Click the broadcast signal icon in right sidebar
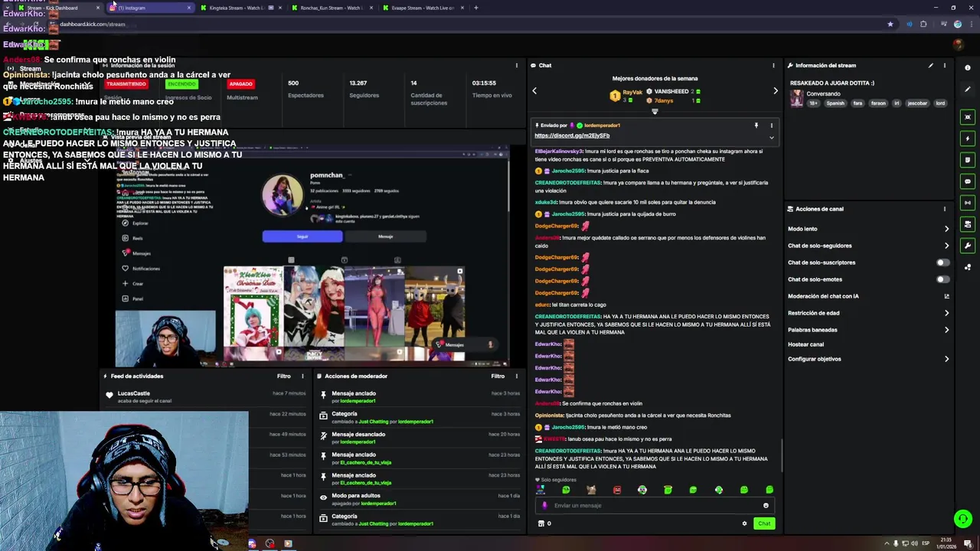The width and height of the screenshot is (980, 551). [x=968, y=203]
